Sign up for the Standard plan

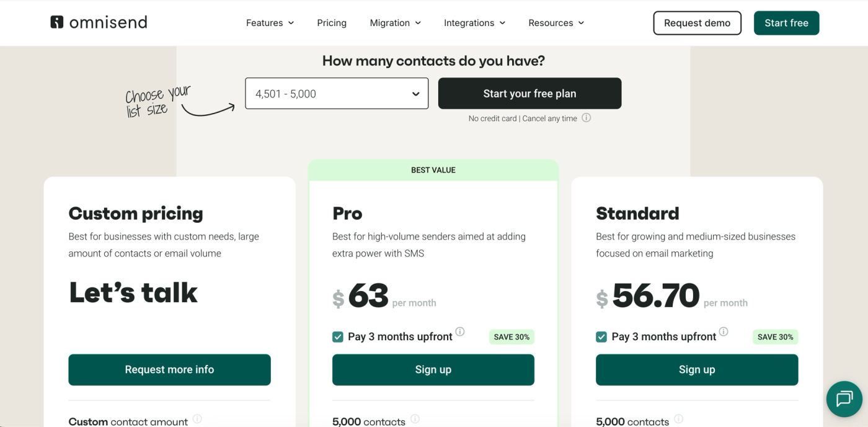coord(697,369)
